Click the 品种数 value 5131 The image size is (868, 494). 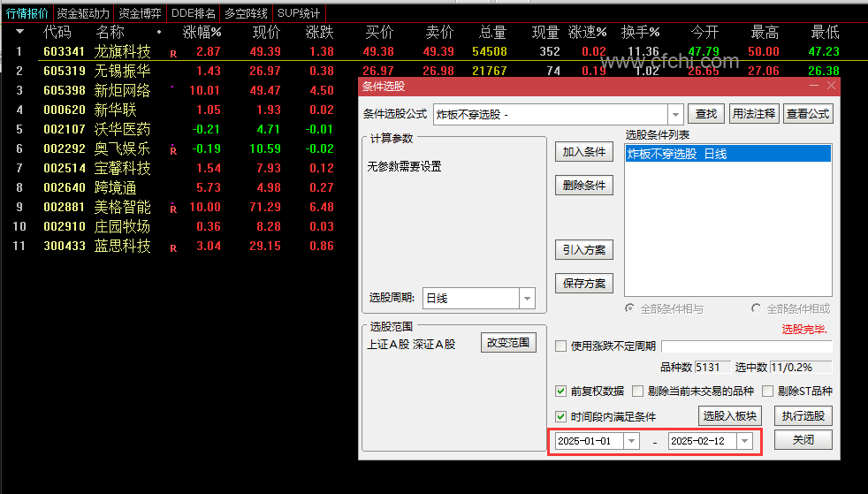click(x=712, y=368)
